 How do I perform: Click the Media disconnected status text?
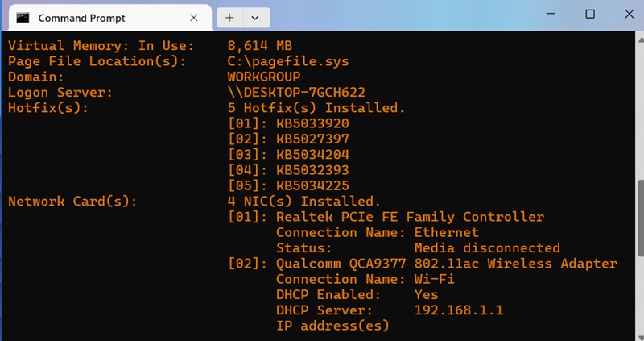click(x=486, y=247)
